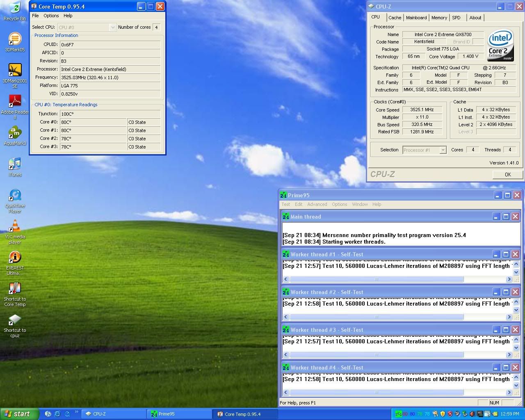Click the Core #0 temperature 80C° field
The image size is (525, 420).
click(x=94, y=122)
